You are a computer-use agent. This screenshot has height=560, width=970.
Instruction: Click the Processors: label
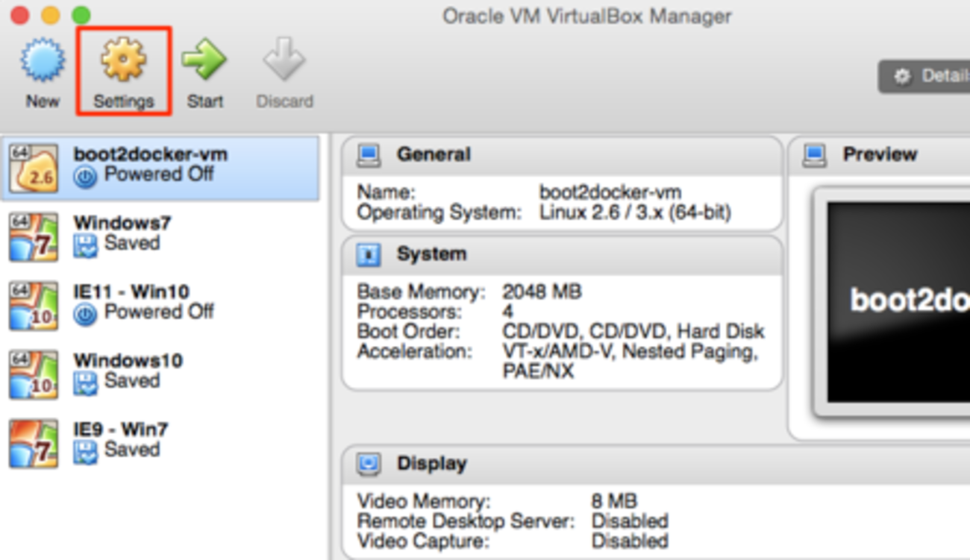(x=409, y=312)
